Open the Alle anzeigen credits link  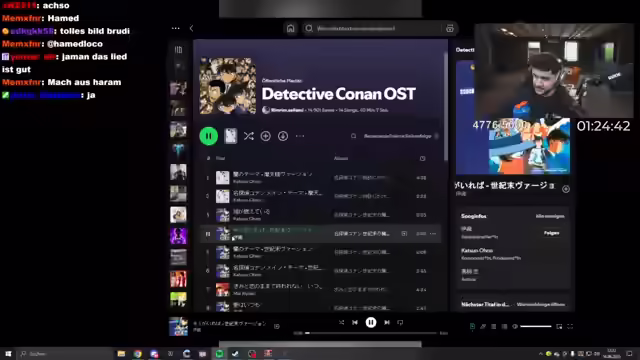(x=550, y=216)
